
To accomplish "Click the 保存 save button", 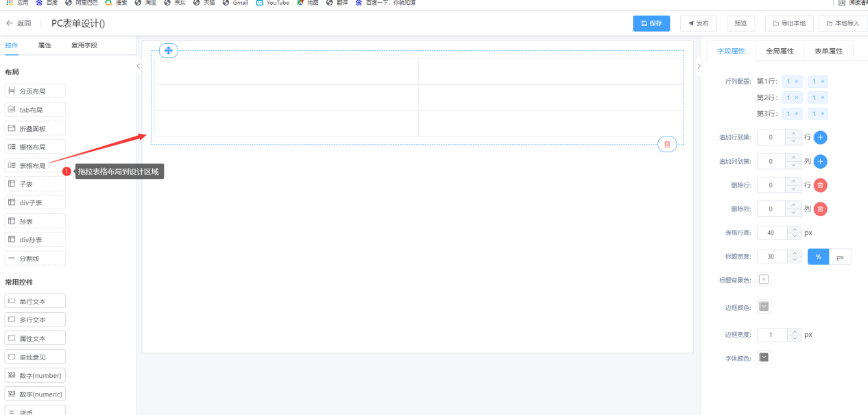I will point(651,23).
